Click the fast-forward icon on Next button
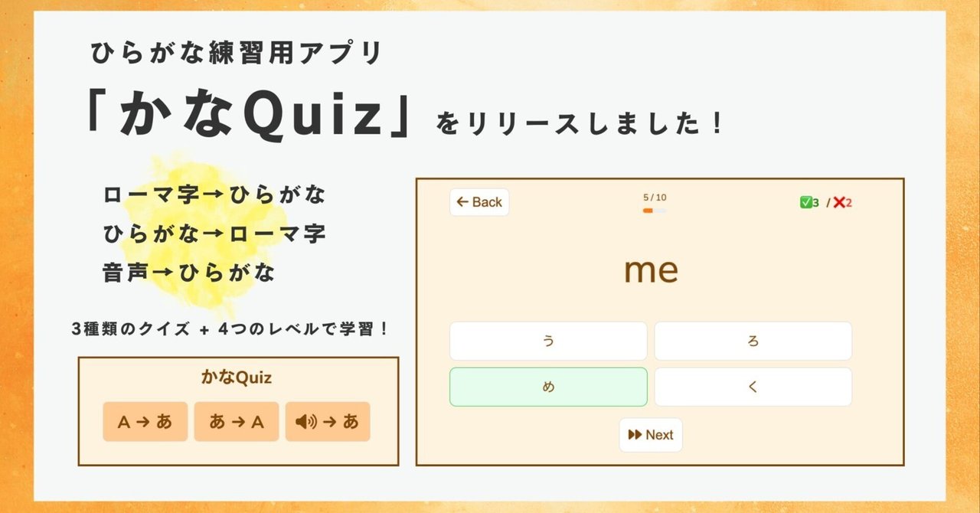 [x=637, y=435]
